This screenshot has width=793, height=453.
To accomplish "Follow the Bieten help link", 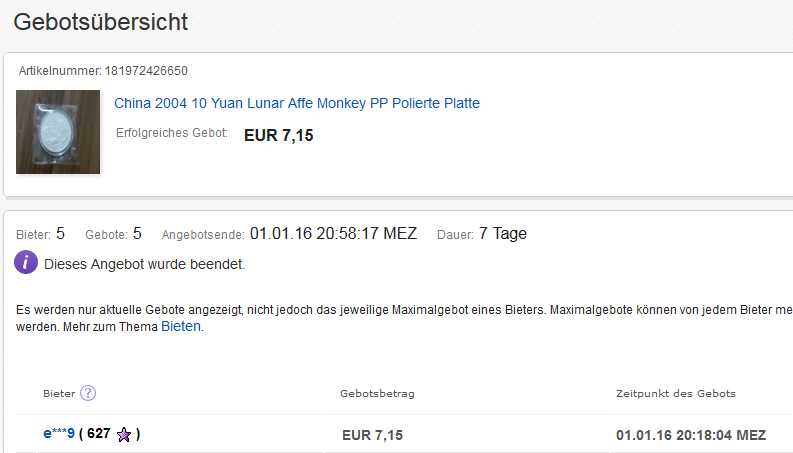I will pos(181,326).
